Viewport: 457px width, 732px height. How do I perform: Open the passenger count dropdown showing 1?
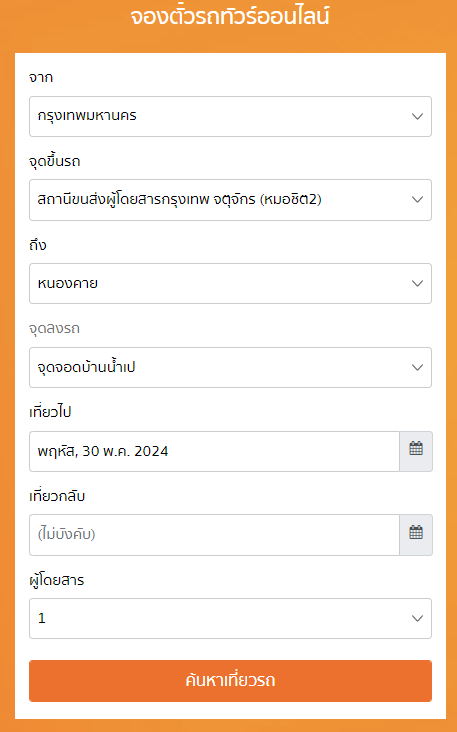point(230,619)
